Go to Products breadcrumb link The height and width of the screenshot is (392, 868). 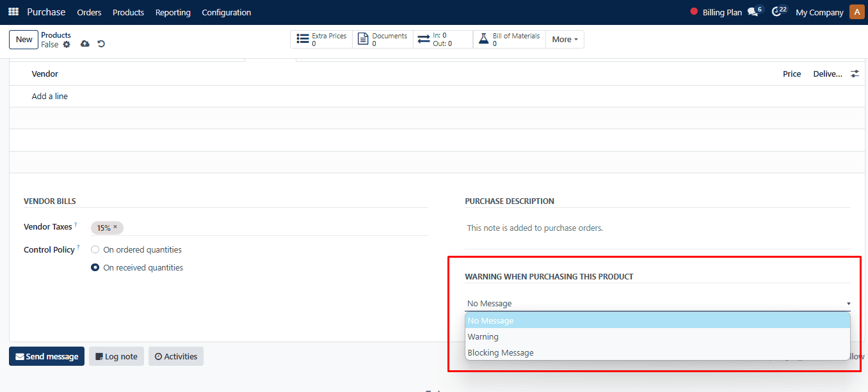click(x=56, y=35)
